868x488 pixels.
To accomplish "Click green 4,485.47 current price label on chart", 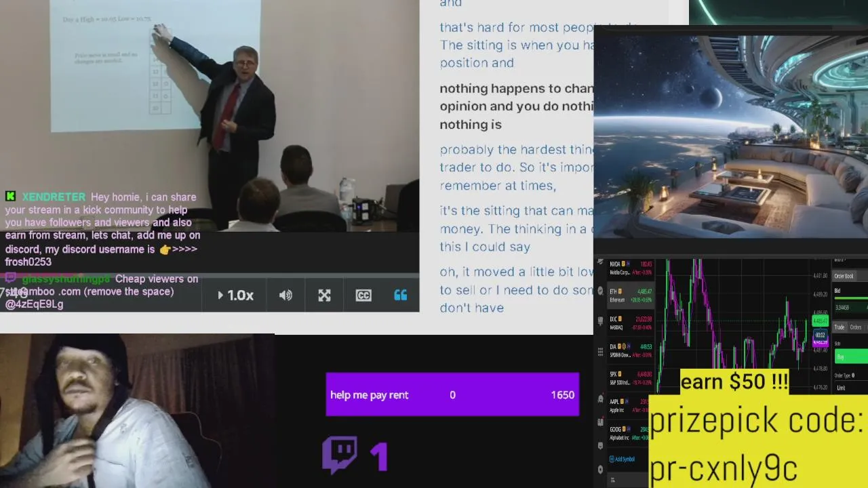I will click(821, 321).
